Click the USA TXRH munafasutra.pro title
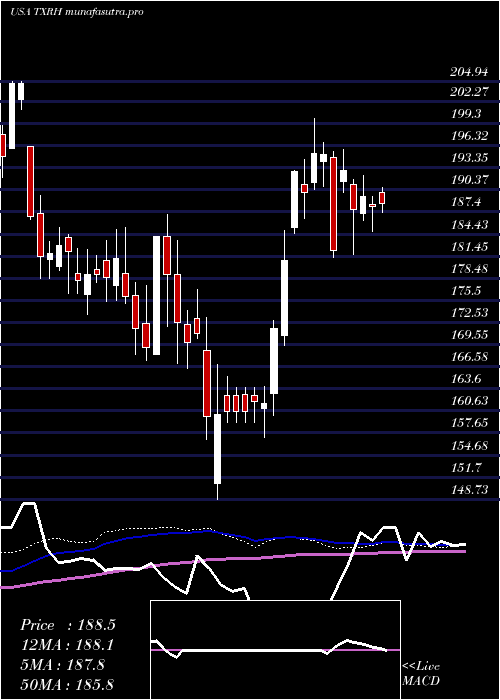Image resolution: width=500 pixels, height=700 pixels. 76,12
